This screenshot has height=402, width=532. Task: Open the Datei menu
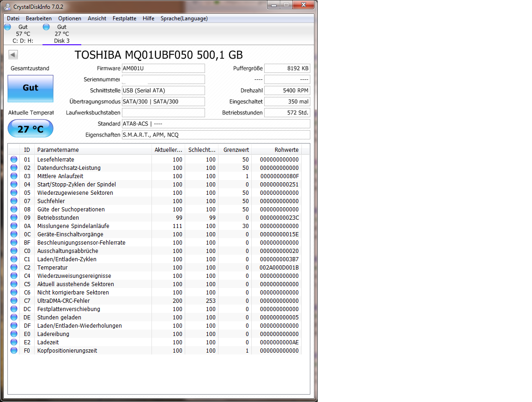[x=13, y=18]
